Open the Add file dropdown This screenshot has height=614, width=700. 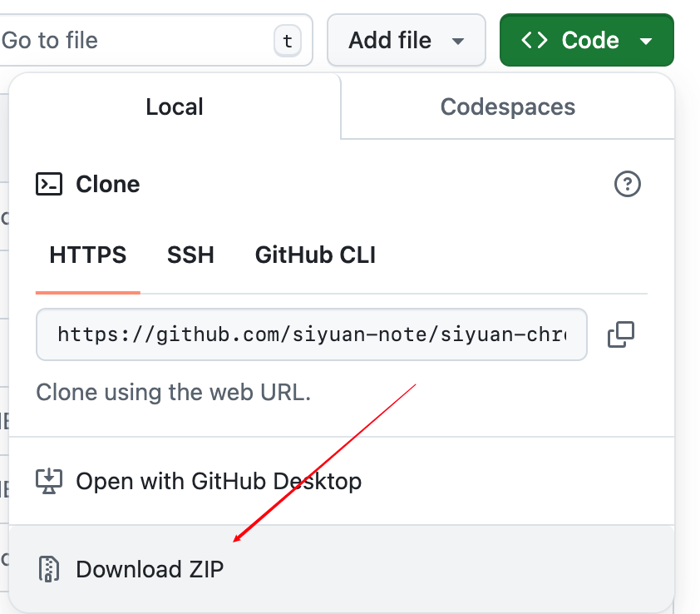(x=407, y=40)
